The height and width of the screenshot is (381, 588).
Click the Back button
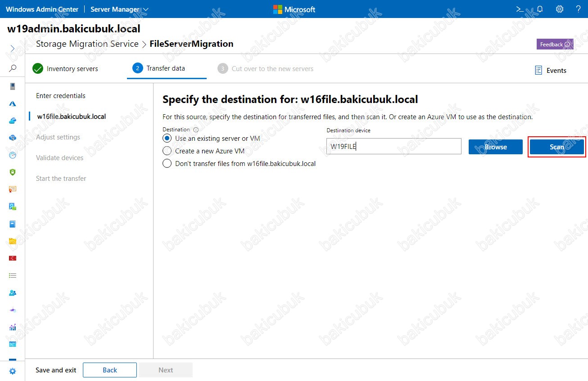110,370
